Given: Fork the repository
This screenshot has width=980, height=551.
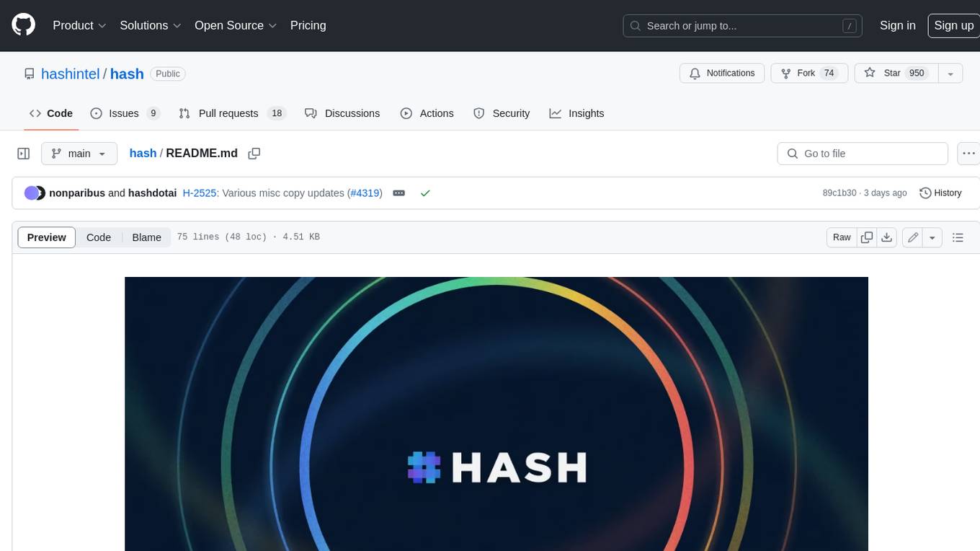Looking at the screenshot, I should pos(810,74).
